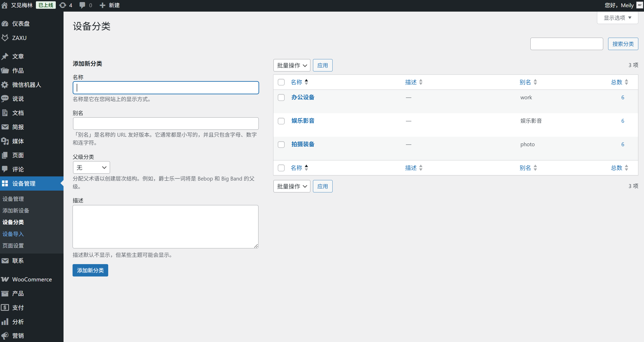
Task: Click the 添加新分类 submit button
Action: (90, 270)
